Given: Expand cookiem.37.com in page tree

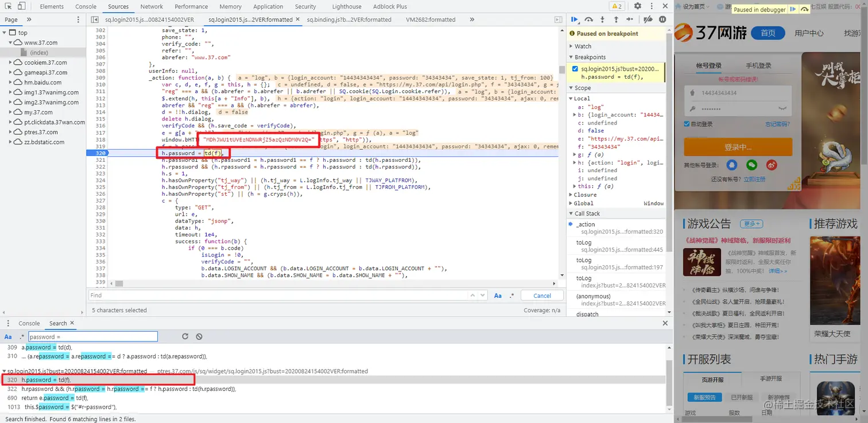Looking at the screenshot, I should pos(11,63).
